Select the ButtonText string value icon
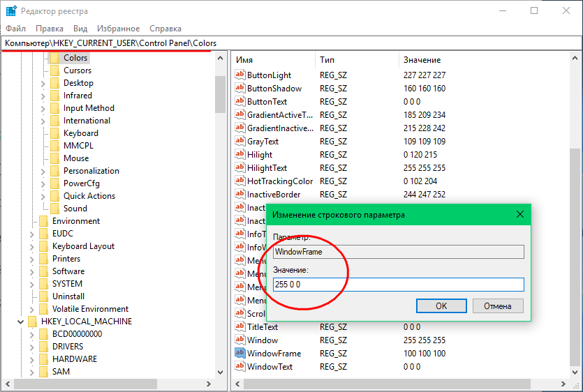Screen dimensions: 583x392 [x=239, y=101]
